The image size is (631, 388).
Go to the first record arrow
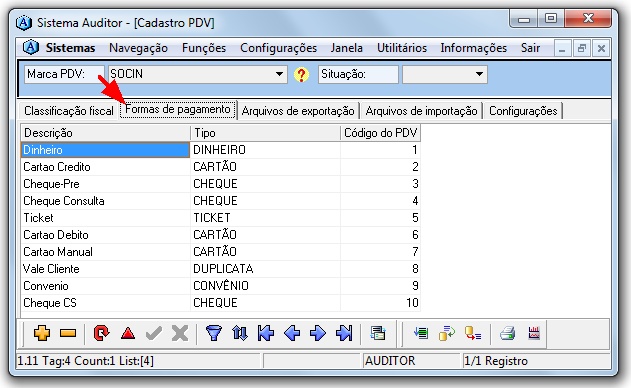point(266,333)
